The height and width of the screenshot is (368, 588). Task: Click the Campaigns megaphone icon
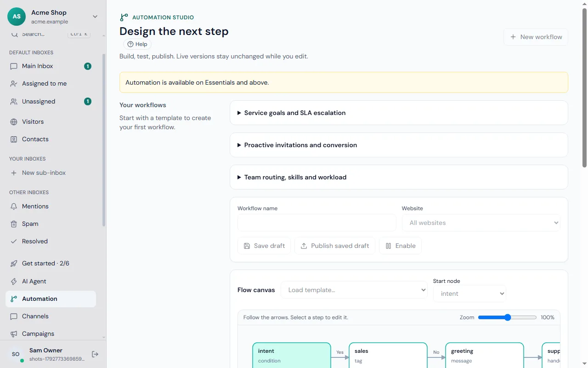coord(14,334)
